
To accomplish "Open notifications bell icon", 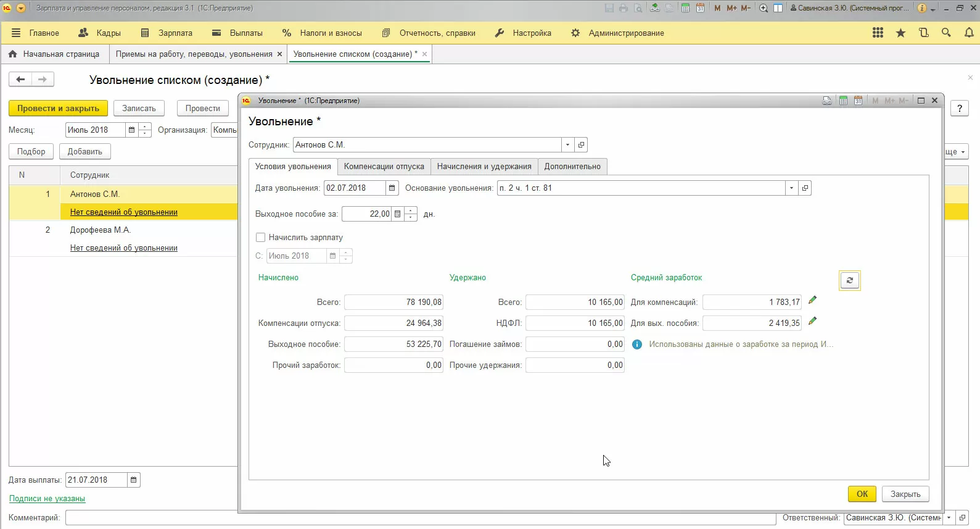I will click(x=968, y=33).
